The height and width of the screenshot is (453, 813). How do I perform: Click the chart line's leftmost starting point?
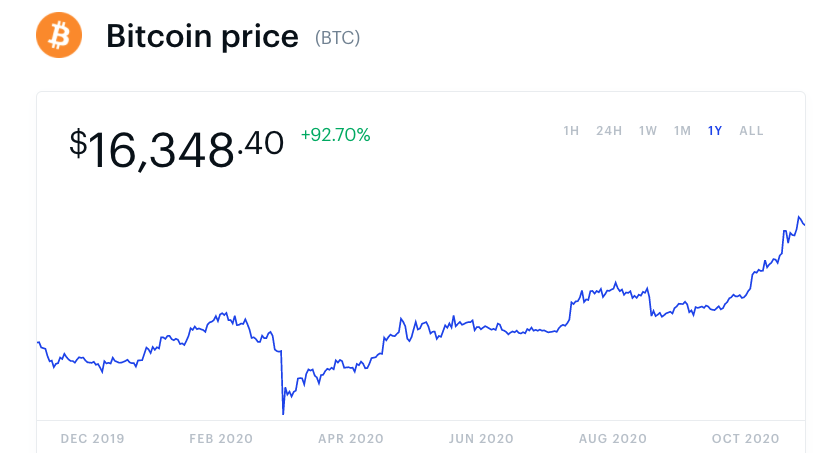click(x=38, y=342)
